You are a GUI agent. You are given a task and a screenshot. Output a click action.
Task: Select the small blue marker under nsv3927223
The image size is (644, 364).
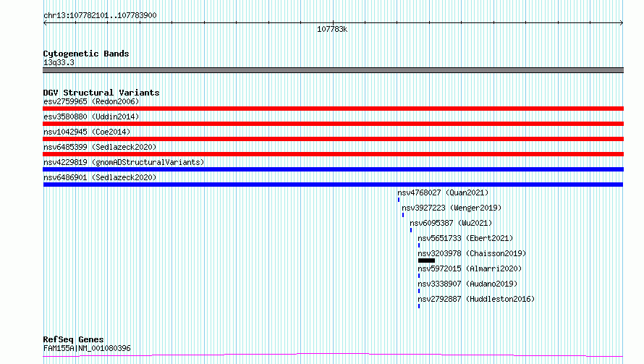(403, 215)
